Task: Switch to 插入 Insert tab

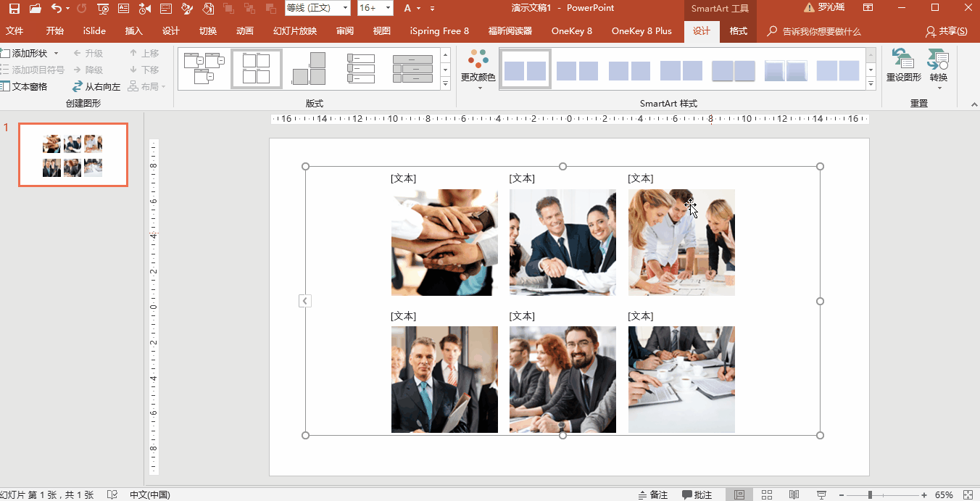Action: (134, 31)
